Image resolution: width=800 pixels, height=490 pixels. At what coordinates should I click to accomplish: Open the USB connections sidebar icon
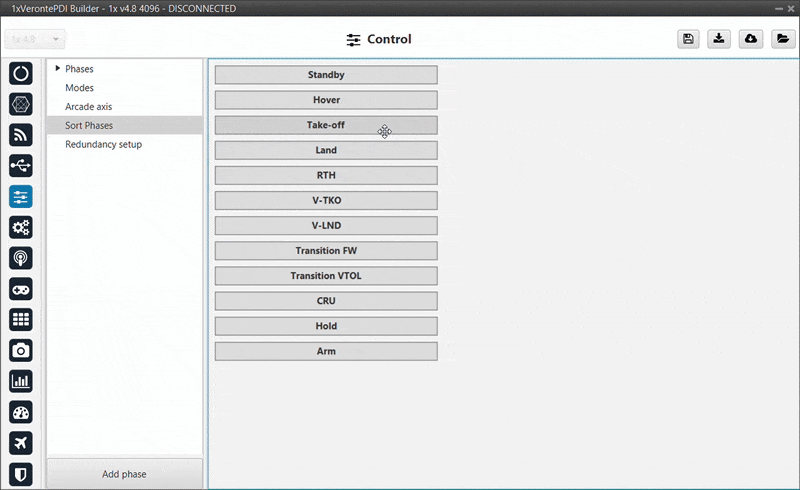21,166
